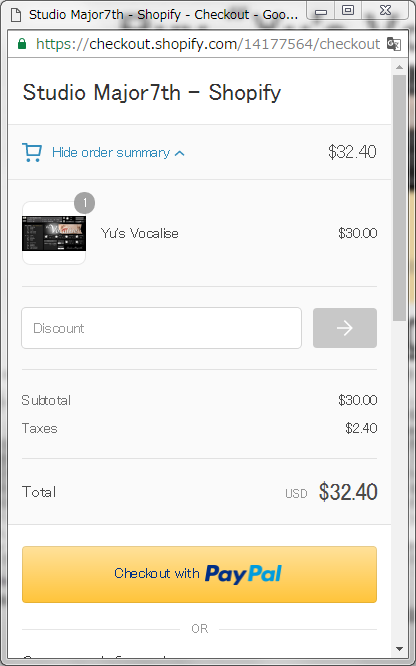Collapse the order summary chevron
The image size is (416, 666).
coord(180,153)
